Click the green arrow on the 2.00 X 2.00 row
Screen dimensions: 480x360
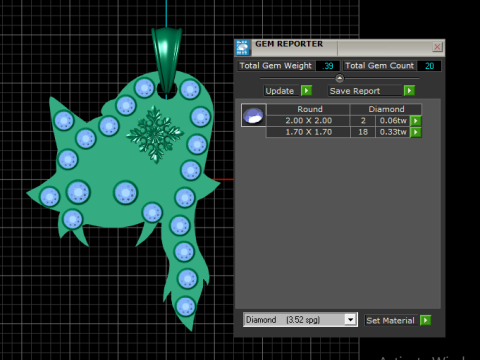click(416, 121)
